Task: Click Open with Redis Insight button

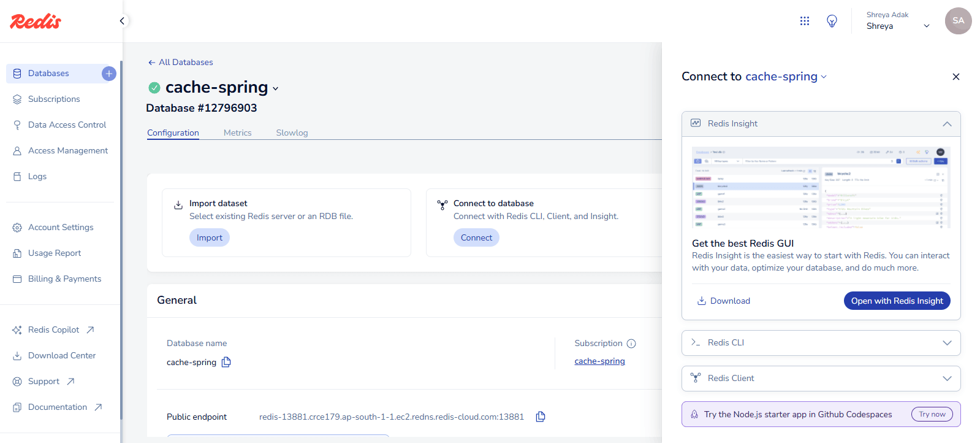Action: pyautogui.click(x=897, y=301)
